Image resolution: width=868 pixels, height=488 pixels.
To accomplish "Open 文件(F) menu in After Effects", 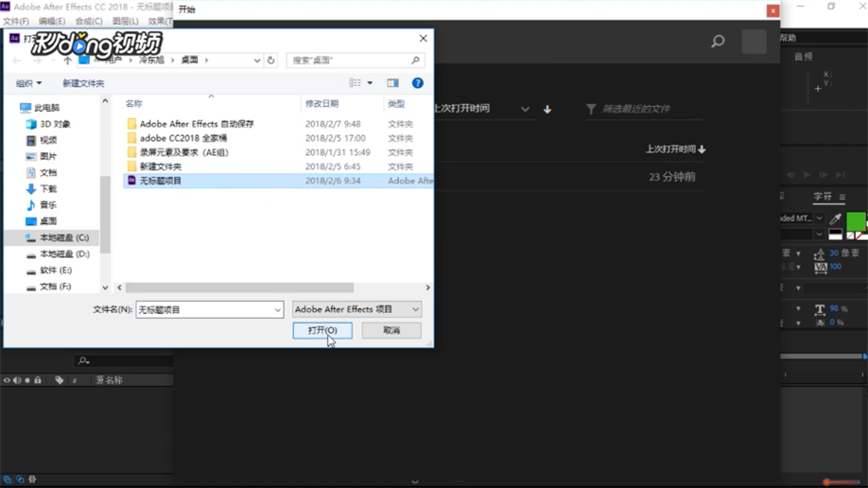I will click(15, 21).
